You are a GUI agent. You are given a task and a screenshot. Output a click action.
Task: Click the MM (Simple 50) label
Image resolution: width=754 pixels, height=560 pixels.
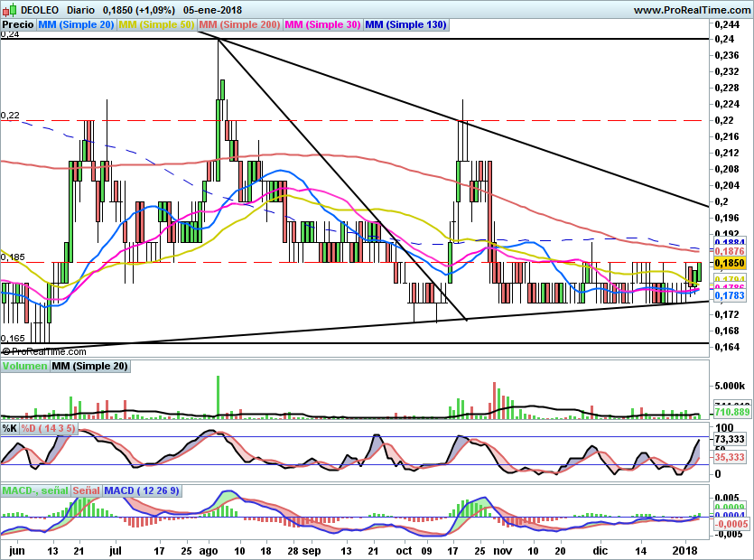click(x=157, y=25)
